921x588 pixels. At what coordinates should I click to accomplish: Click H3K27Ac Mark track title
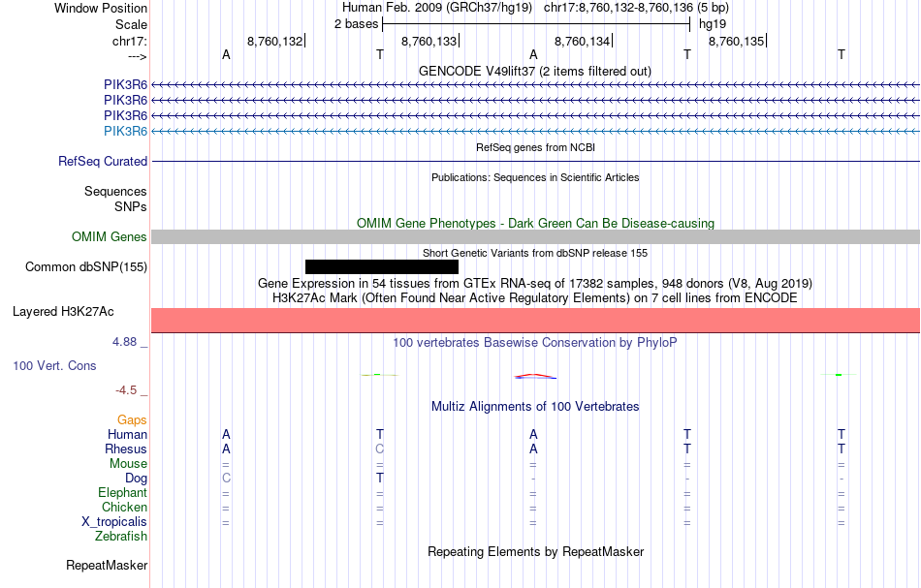click(535, 297)
